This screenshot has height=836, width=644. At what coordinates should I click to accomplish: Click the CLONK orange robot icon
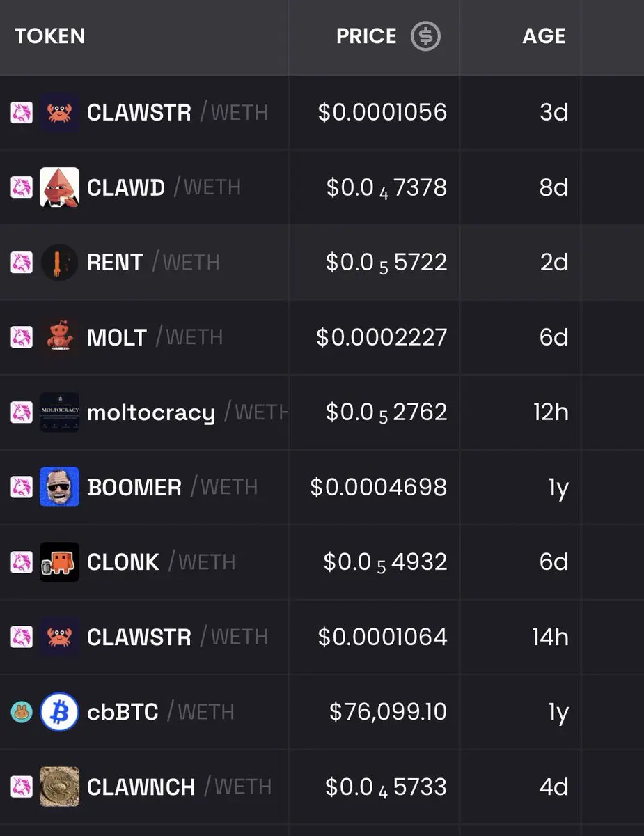[x=59, y=562]
